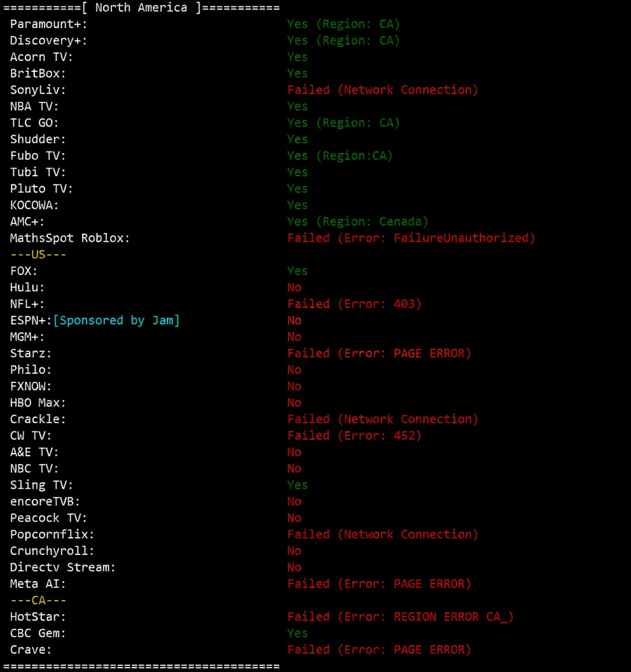This screenshot has height=672, width=631.
Task: Click the HBO Max entry
Action: pyautogui.click(x=37, y=402)
